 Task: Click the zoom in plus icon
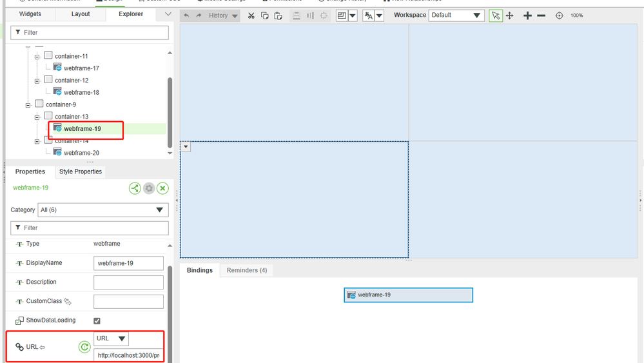[527, 15]
